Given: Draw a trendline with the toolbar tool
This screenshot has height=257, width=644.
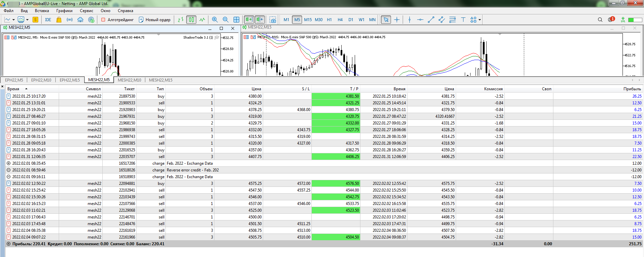Looking at the screenshot, I should 431,20.
